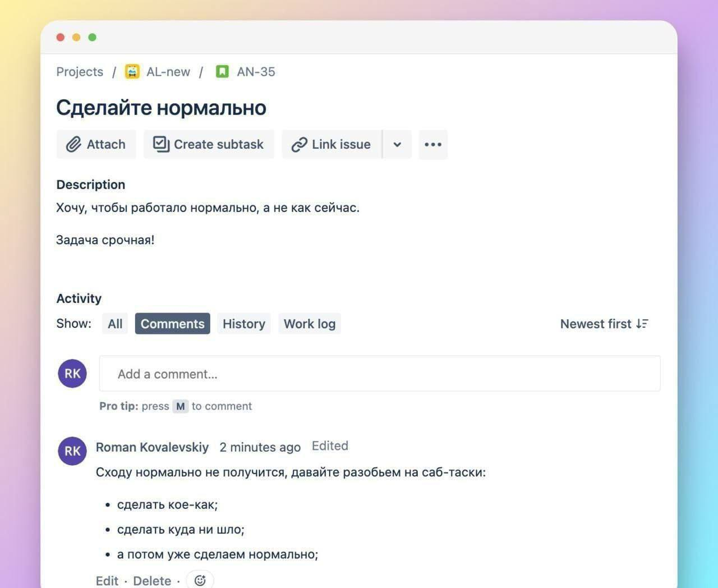Click the comment line starting with Сходу
718x588 pixels.
tap(291, 472)
